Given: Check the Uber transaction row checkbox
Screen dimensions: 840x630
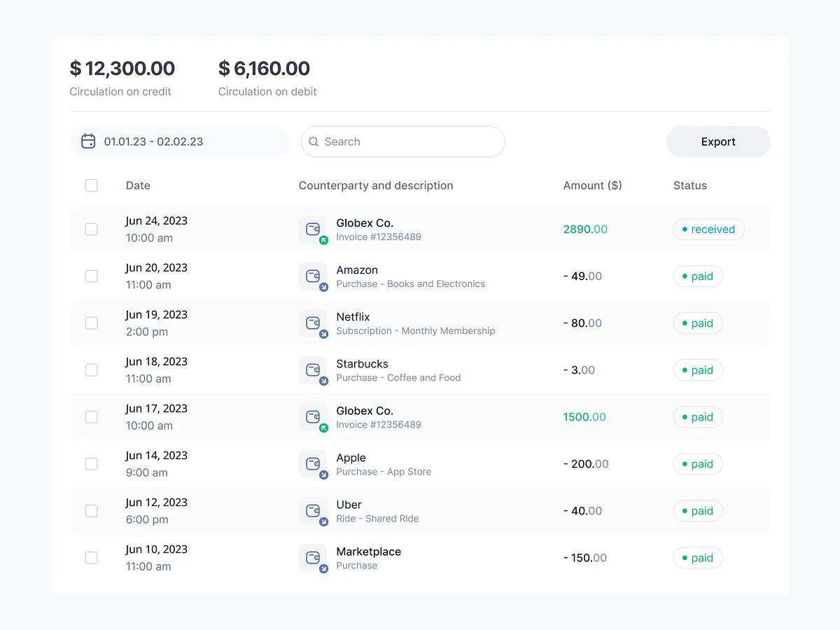Looking at the screenshot, I should point(91,511).
